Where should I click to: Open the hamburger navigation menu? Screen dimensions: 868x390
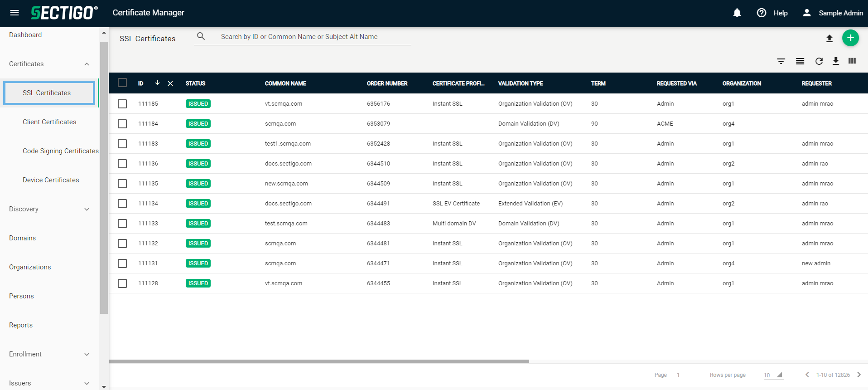click(x=14, y=13)
